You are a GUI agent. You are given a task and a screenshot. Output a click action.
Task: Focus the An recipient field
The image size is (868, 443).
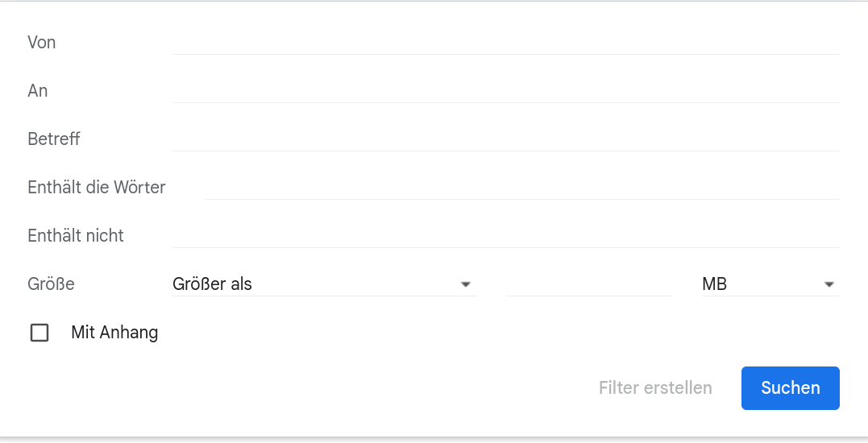coord(505,90)
